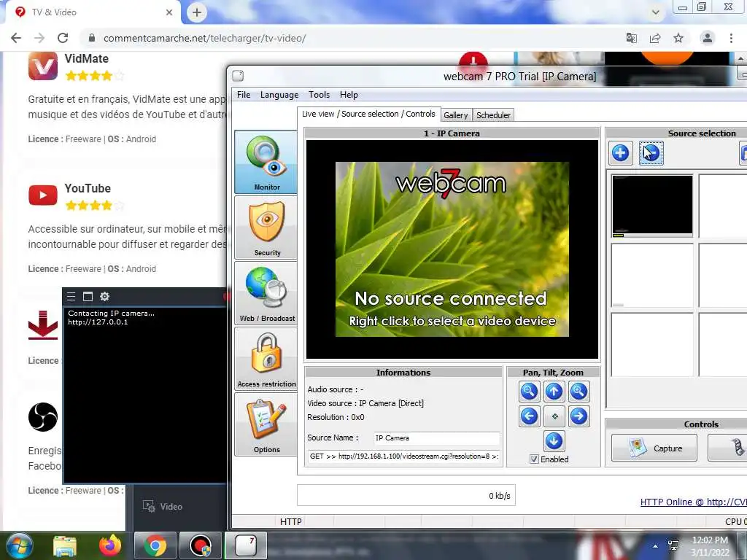Click the Chrome reload button
This screenshot has height=560, width=747.
coord(63,38)
